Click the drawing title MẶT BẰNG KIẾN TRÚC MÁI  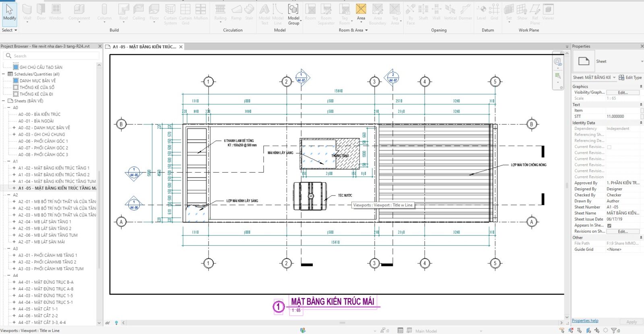pyautogui.click(x=332, y=301)
